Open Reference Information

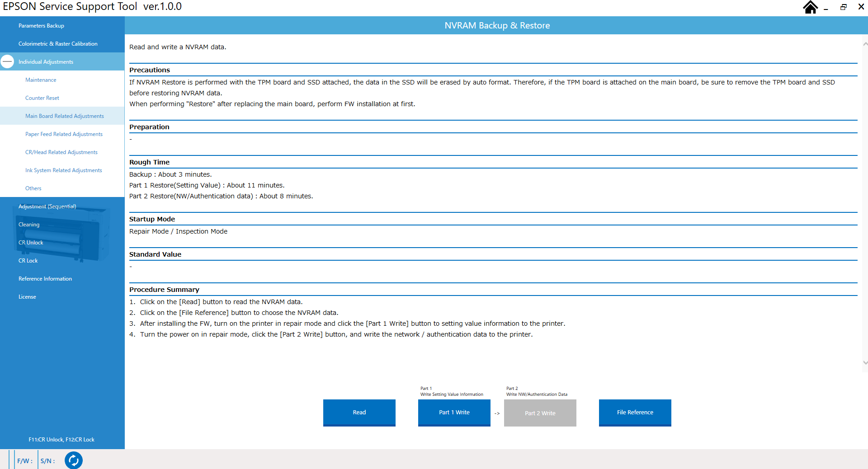62,279
